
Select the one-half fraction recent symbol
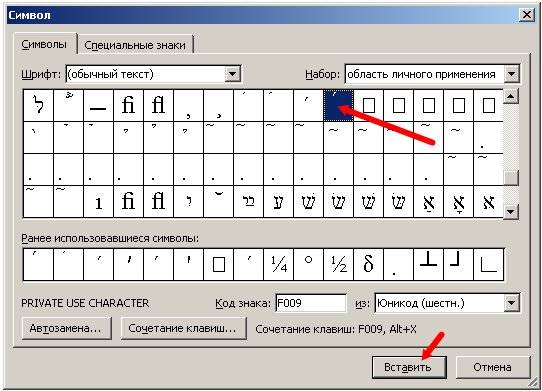tap(338, 264)
